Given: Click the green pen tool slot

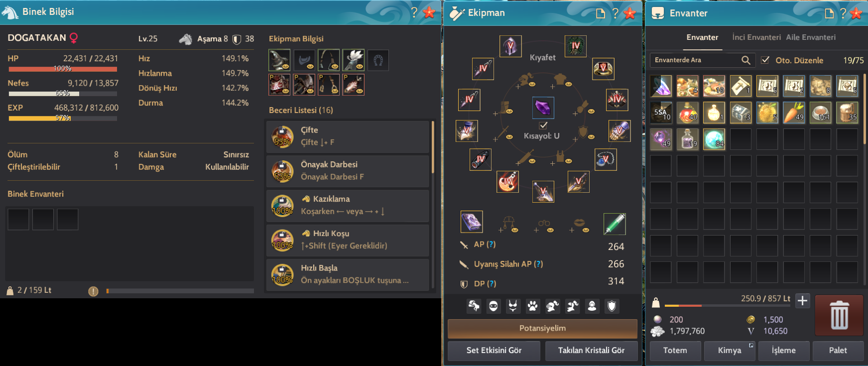Looking at the screenshot, I should click(615, 224).
